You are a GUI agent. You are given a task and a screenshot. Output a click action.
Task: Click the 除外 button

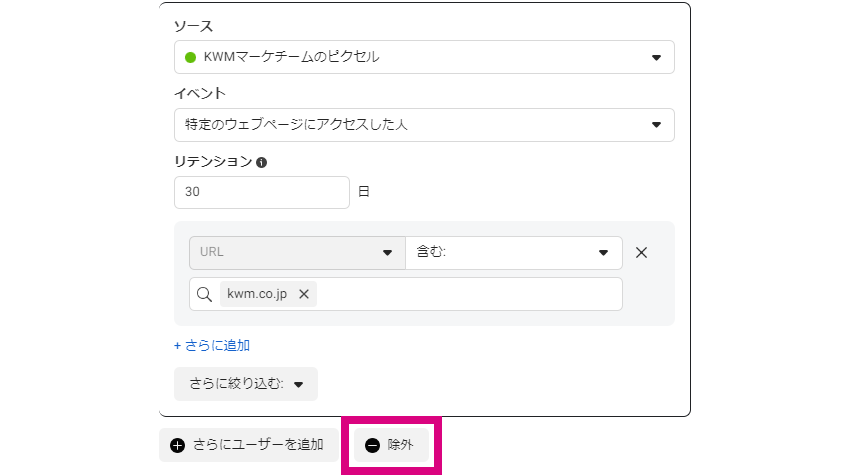[391, 445]
